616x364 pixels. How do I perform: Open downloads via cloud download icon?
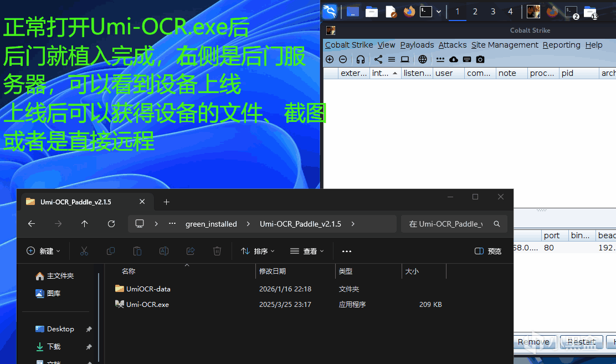pos(453,59)
